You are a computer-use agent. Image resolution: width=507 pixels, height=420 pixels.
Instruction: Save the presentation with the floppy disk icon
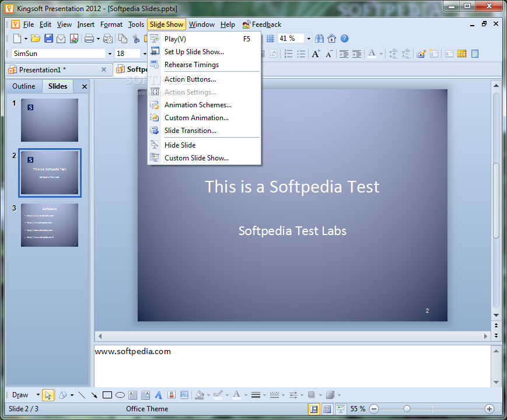48,39
